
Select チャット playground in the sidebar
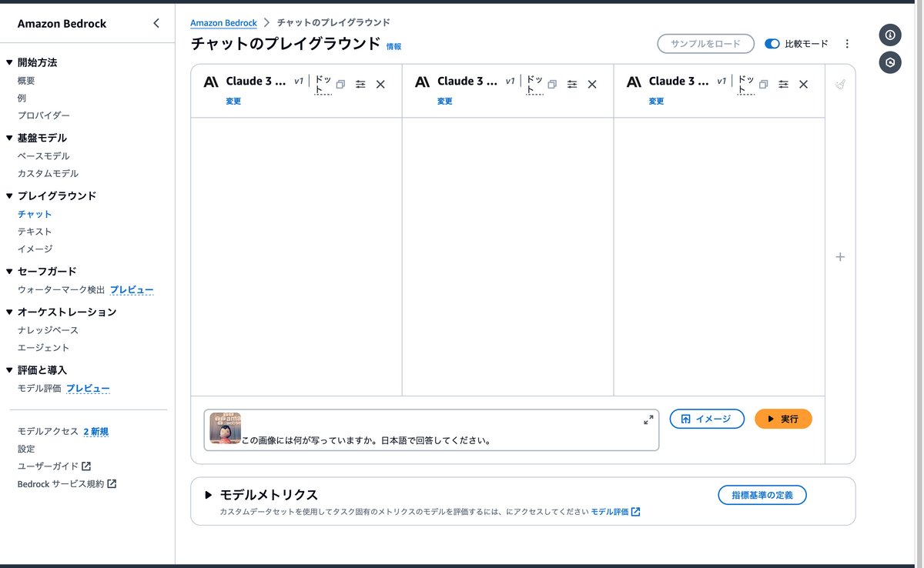pos(35,214)
